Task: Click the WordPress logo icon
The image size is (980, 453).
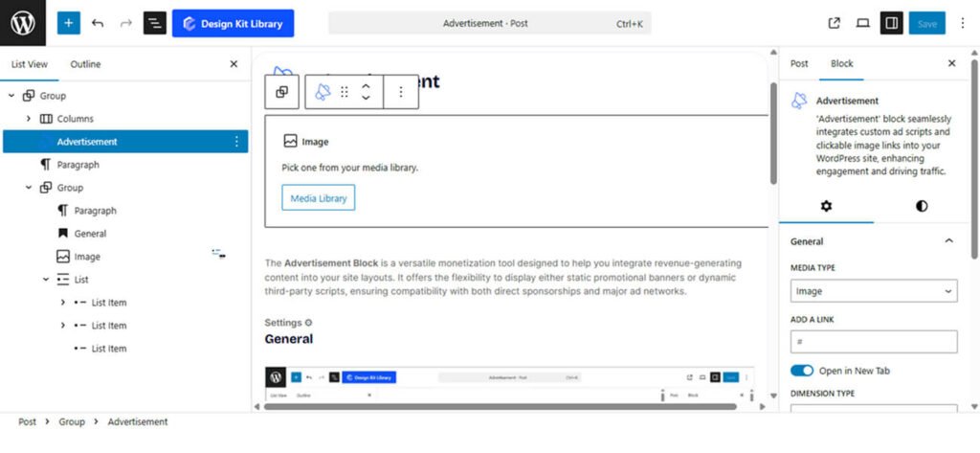Action: click(x=23, y=23)
